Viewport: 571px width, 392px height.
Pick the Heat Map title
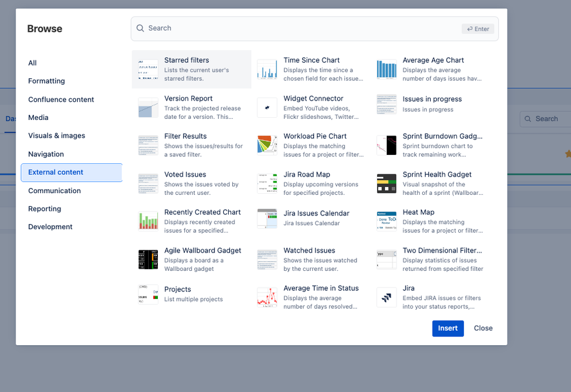click(418, 213)
